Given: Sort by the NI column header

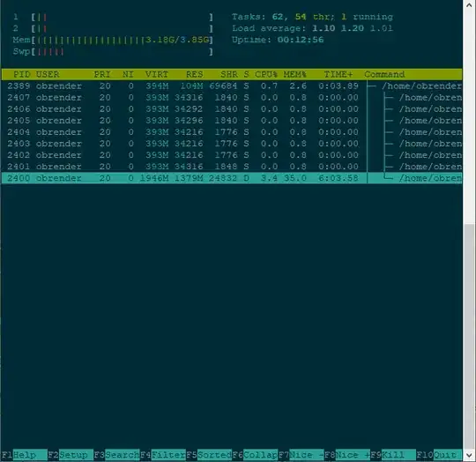Looking at the screenshot, I should pos(128,74).
